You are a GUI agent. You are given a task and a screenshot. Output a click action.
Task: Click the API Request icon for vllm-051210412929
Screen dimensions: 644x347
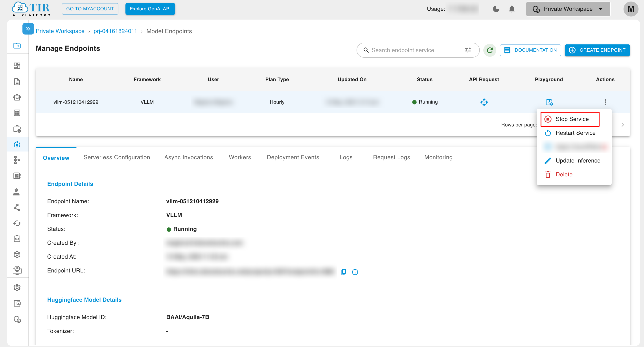[x=484, y=102]
